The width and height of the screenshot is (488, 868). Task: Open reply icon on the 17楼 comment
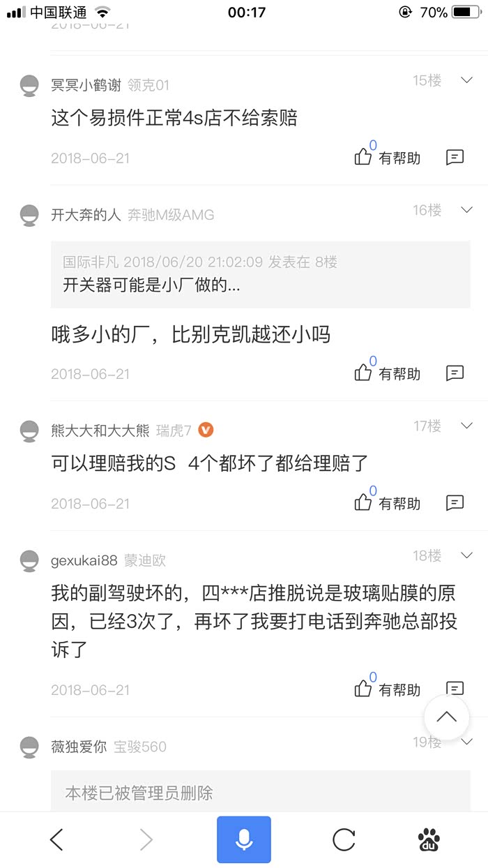(x=455, y=502)
